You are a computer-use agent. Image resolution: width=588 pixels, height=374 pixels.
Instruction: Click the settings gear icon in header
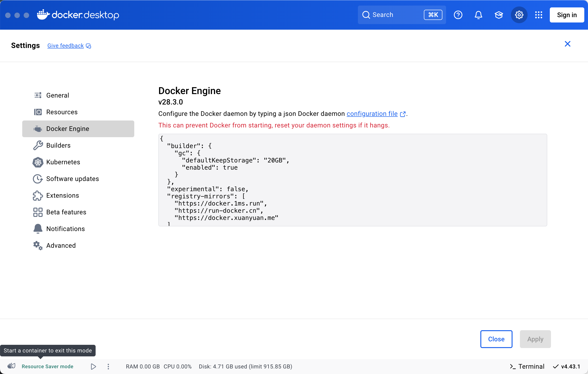519,15
